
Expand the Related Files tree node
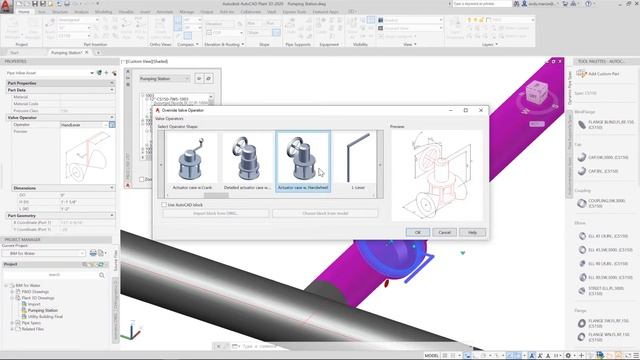pos(12,329)
